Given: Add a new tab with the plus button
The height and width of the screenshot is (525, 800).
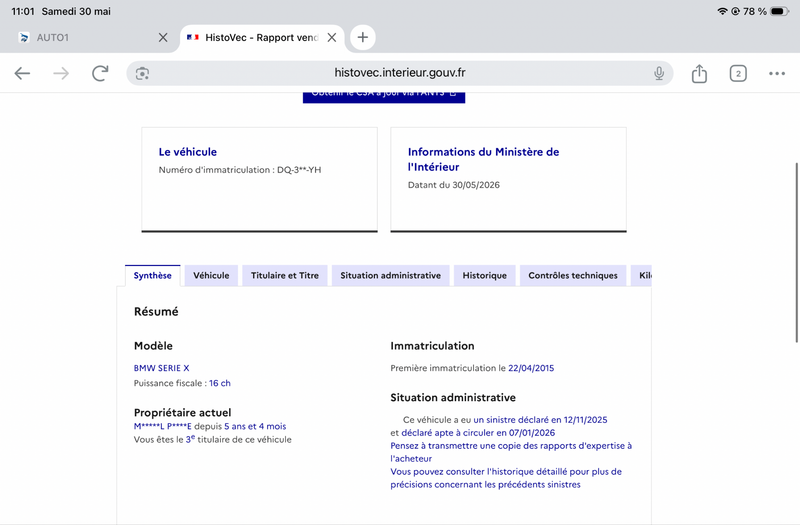Looking at the screenshot, I should (x=362, y=37).
